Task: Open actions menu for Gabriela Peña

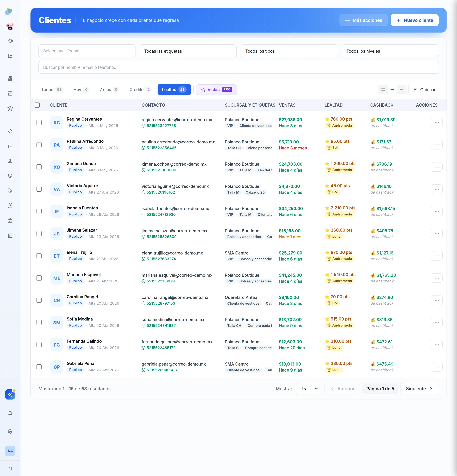Action: [436, 367]
